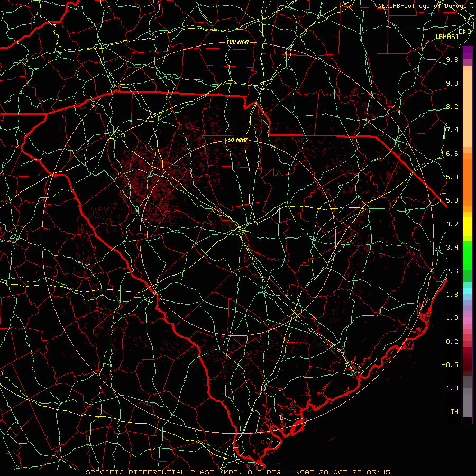Click the "SPECIFIC DIFFERENTIAL PHASE (KDP)" caption
Viewport: 476px width, 476px height.
(165, 472)
